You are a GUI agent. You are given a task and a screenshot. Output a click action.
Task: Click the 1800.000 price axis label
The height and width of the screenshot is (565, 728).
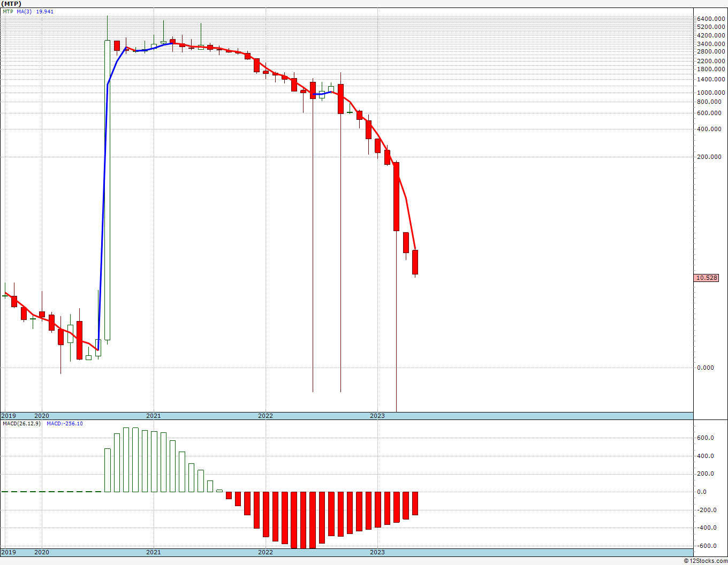tap(711, 69)
